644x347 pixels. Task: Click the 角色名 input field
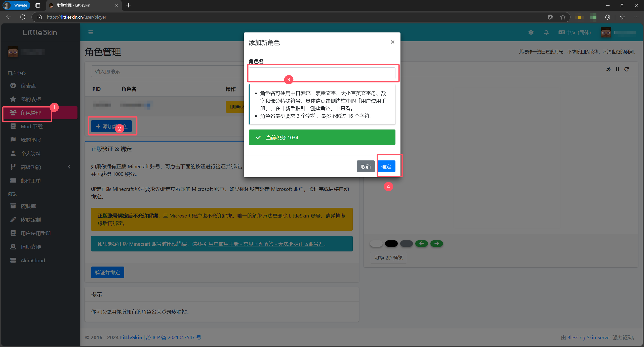pos(323,73)
